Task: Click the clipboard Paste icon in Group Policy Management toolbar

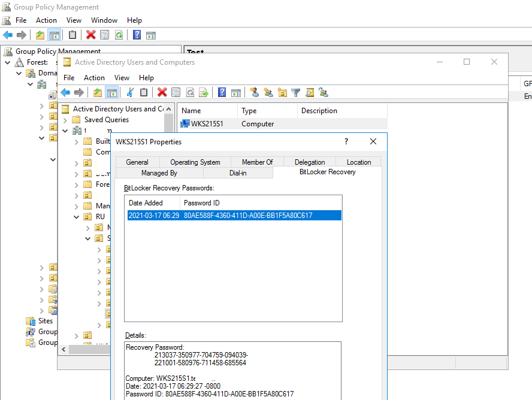Action: tap(72, 35)
